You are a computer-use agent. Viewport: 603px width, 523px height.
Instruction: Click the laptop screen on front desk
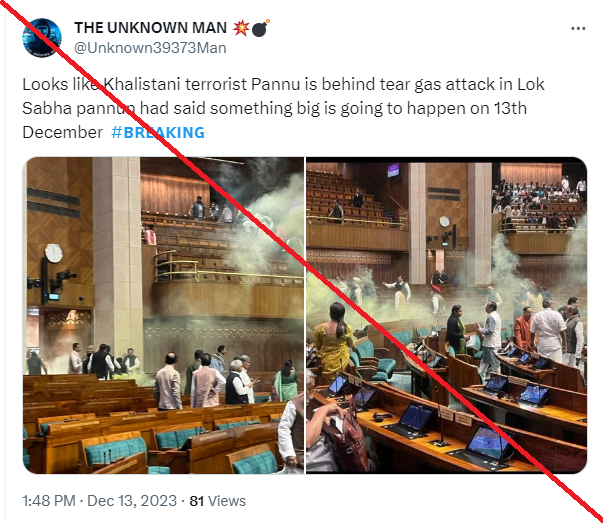click(488, 442)
